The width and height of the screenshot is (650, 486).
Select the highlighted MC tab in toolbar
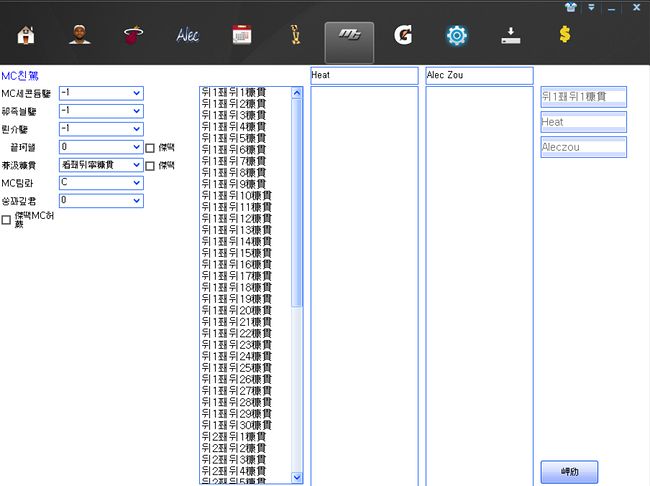coord(349,36)
